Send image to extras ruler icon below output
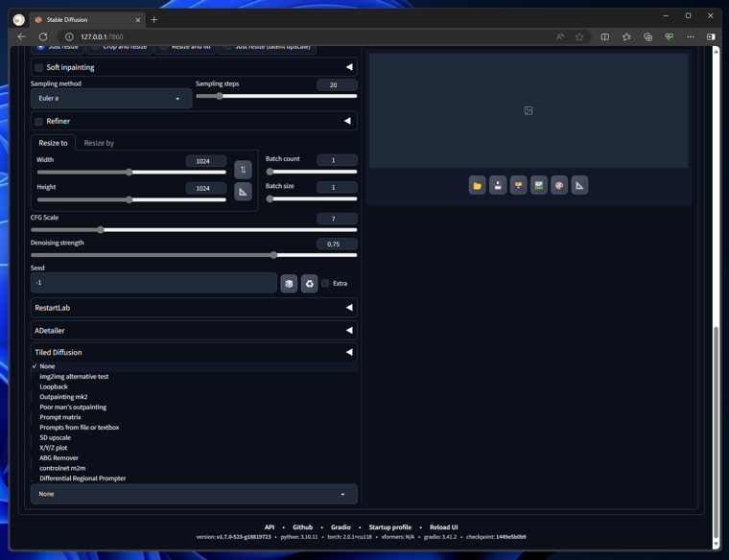Viewport: 729px width, 560px height. click(x=579, y=185)
